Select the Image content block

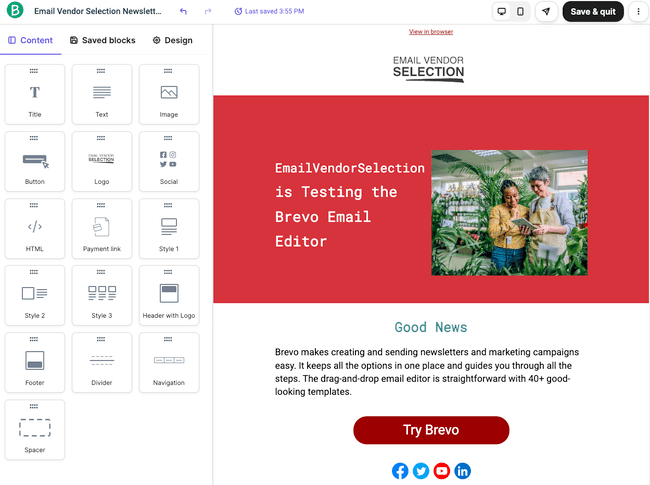[169, 95]
